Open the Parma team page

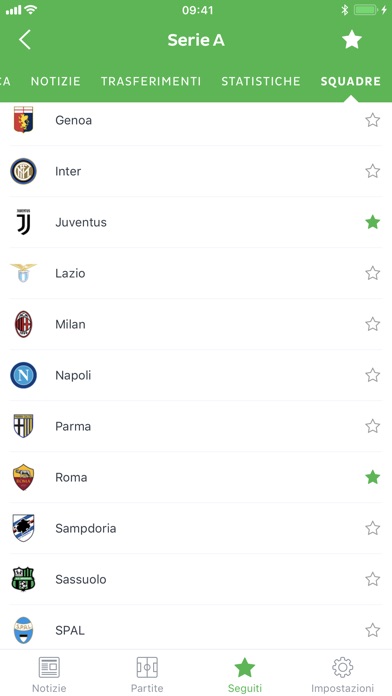[196, 426]
